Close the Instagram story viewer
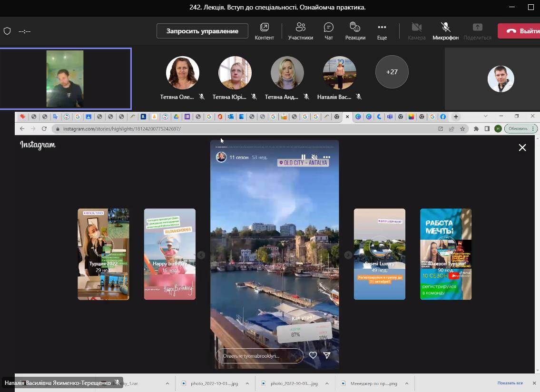 [522, 147]
